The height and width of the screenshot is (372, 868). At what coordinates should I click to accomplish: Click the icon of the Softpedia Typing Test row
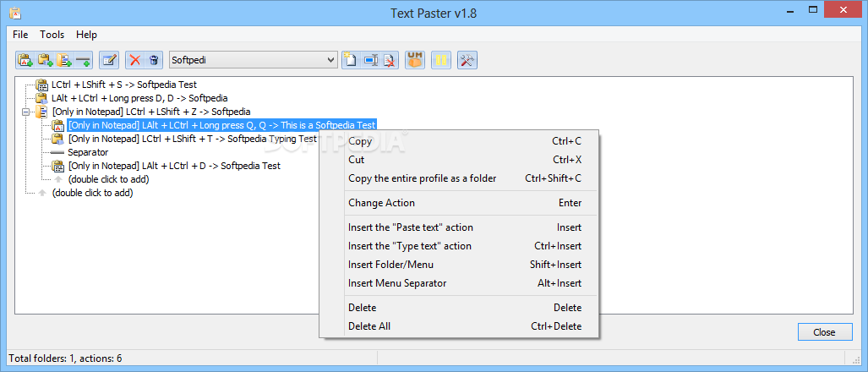(x=58, y=139)
